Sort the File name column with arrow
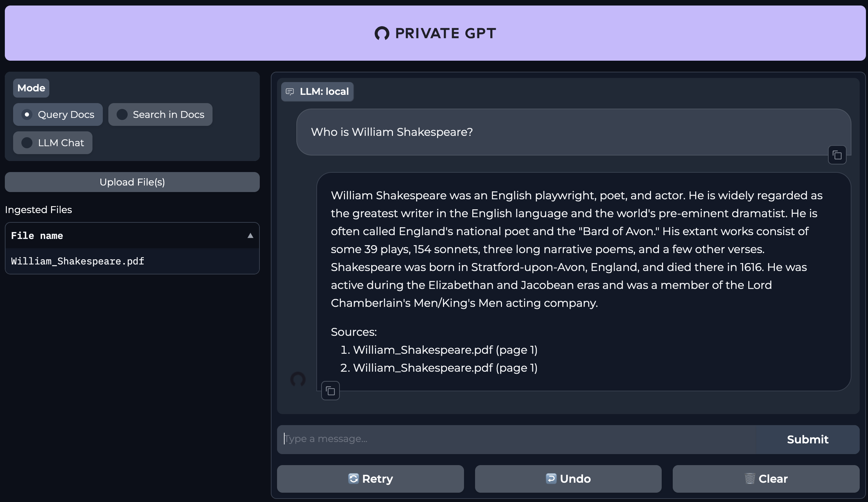The height and width of the screenshot is (502, 868). [250, 236]
